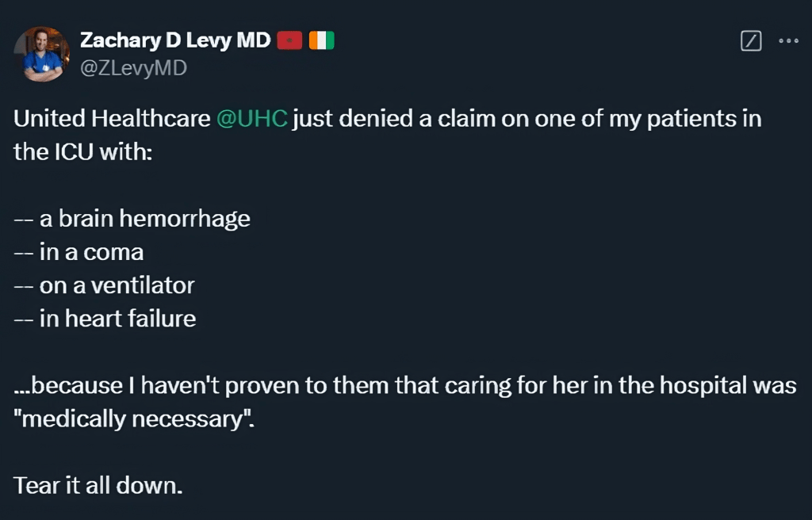This screenshot has height=520, width=812.
Task: Click the orange-white-green flag emoji
Action: (x=322, y=40)
